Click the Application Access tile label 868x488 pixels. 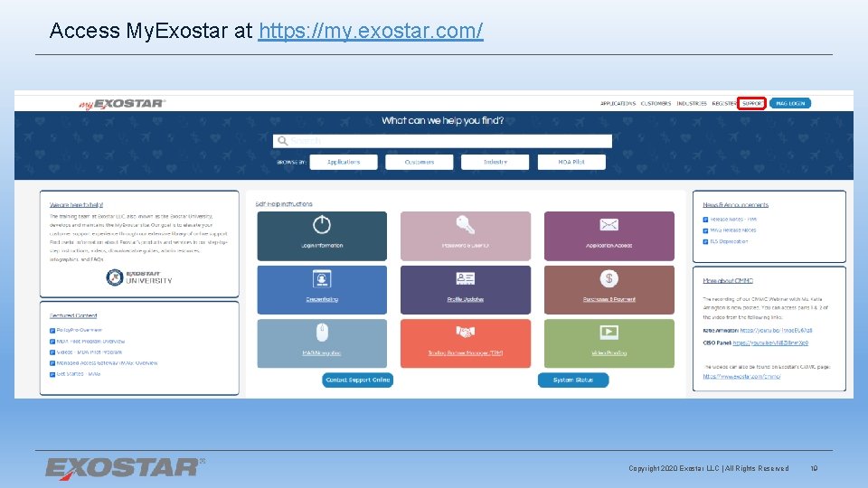[609, 246]
